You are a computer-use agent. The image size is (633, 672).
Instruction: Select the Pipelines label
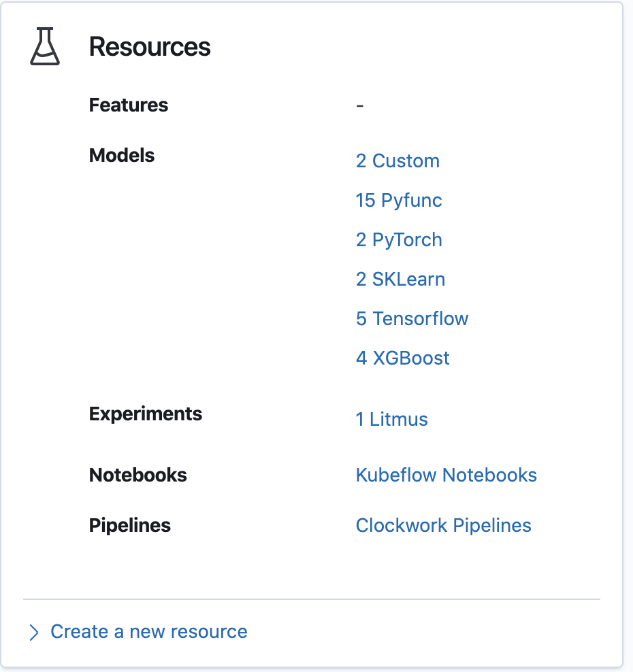pos(129,526)
